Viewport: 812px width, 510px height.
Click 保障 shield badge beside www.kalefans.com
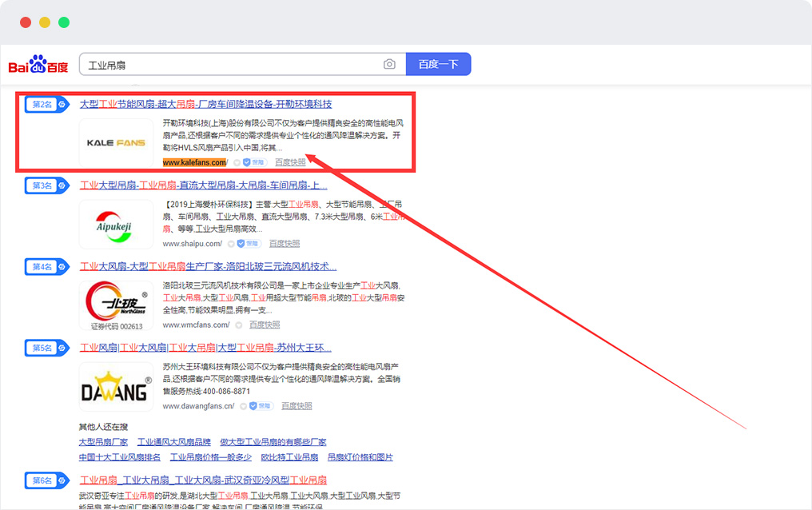point(255,162)
